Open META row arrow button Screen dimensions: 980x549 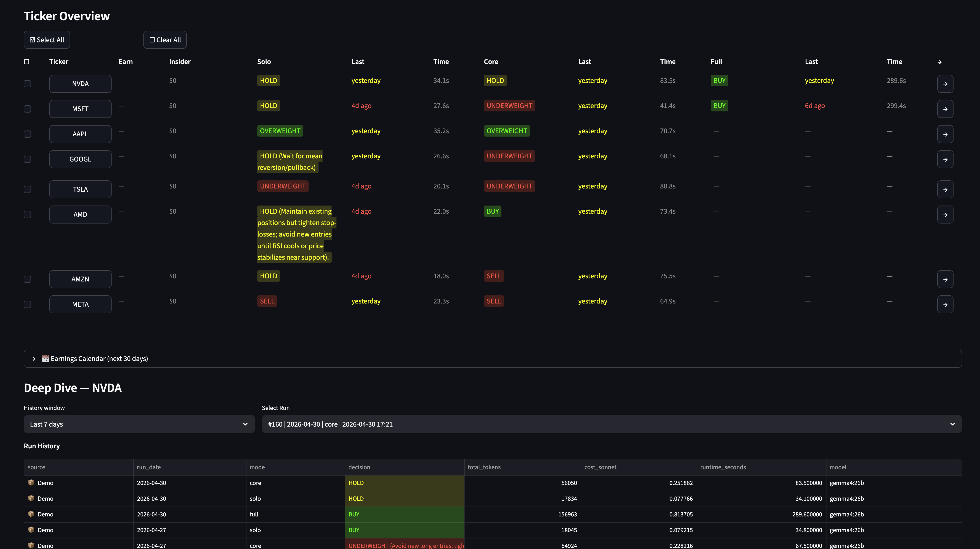point(945,304)
